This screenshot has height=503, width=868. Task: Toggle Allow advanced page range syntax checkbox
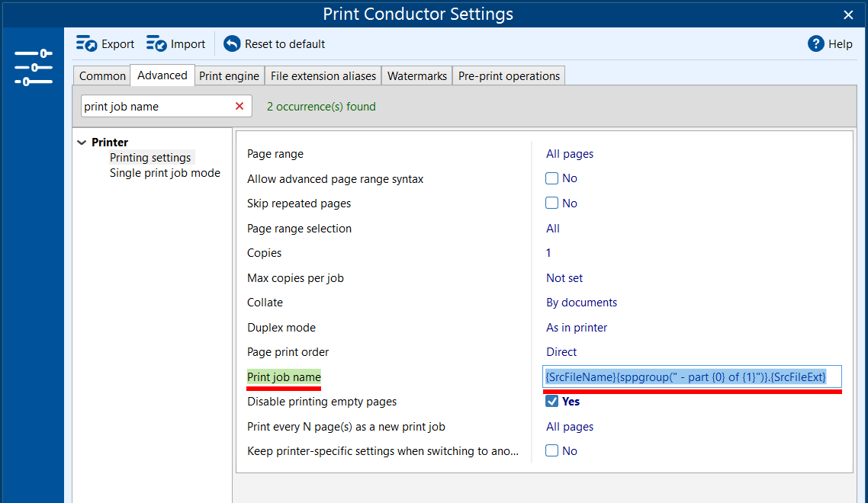point(552,178)
